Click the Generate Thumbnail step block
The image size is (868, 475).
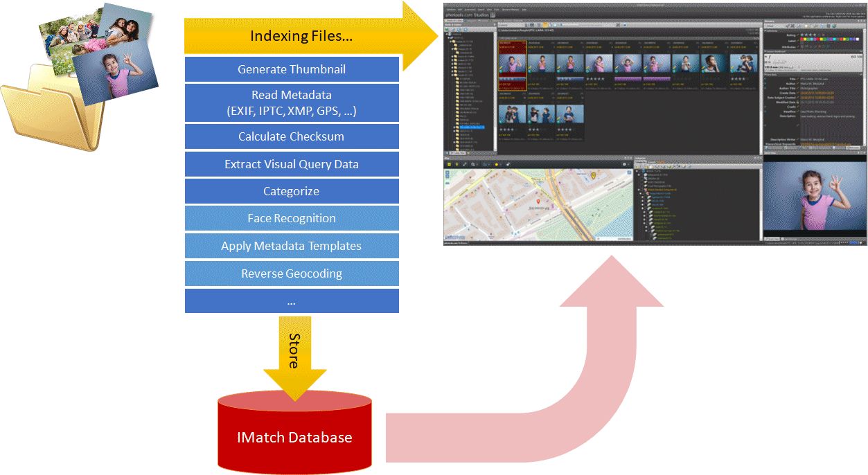[x=292, y=69]
